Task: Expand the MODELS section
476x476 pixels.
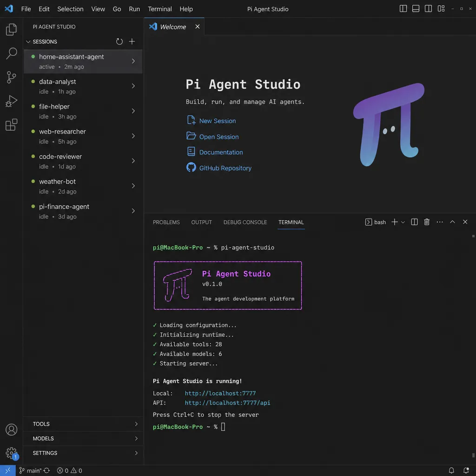Action: (83, 439)
